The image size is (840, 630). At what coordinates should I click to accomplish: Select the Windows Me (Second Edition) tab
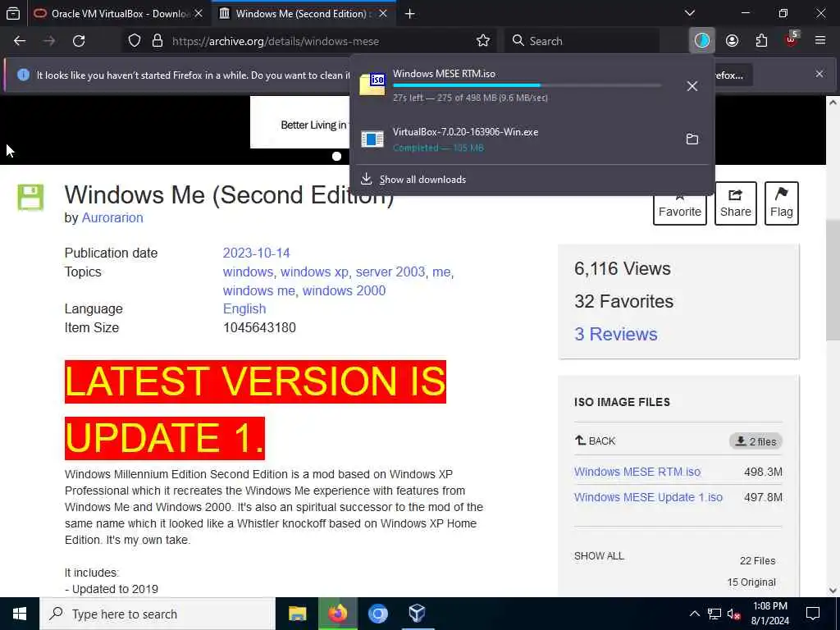point(304,13)
